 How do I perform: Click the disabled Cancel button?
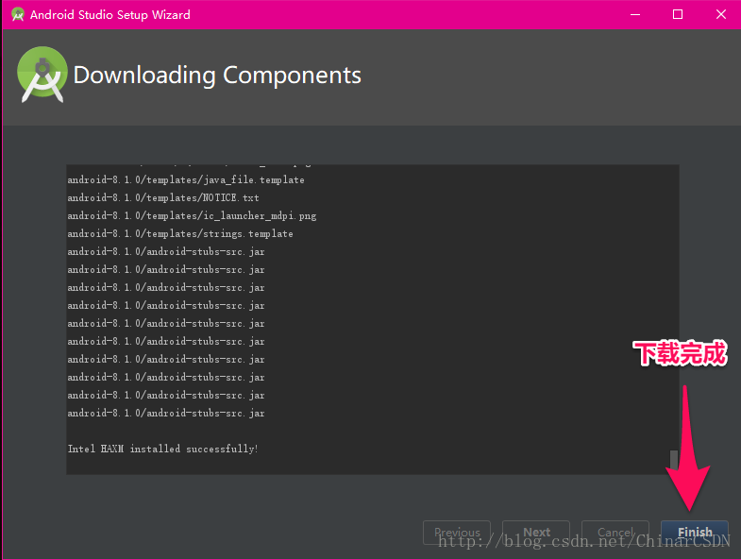615,533
